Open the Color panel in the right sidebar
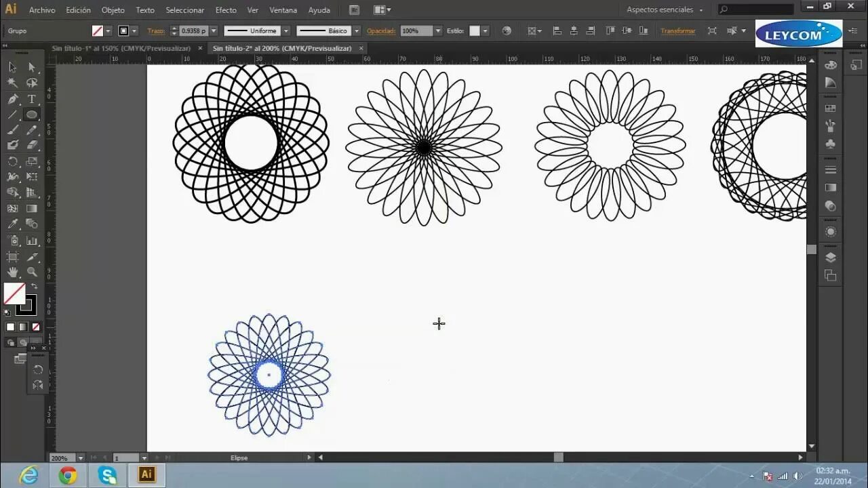The width and height of the screenshot is (868, 488). [x=830, y=66]
